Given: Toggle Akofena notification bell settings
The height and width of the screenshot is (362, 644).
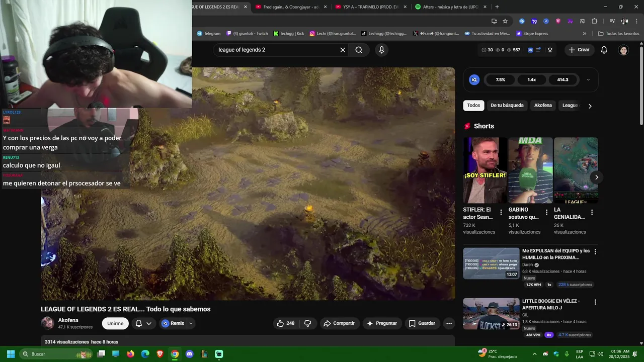Looking at the screenshot, I should click(143, 323).
